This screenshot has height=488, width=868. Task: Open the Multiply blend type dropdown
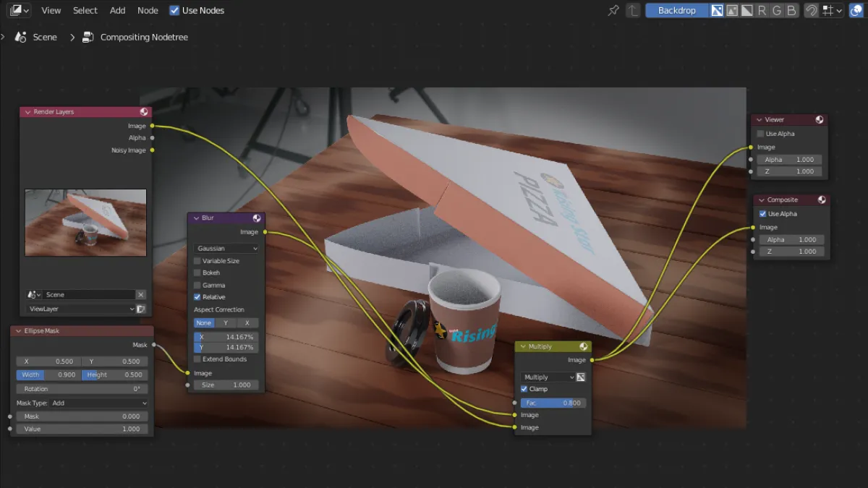tap(548, 377)
